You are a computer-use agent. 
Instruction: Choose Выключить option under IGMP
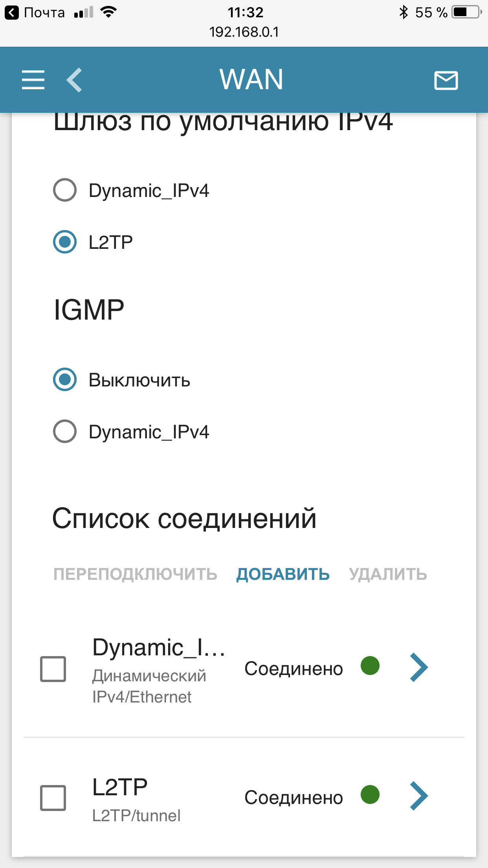tap(65, 380)
